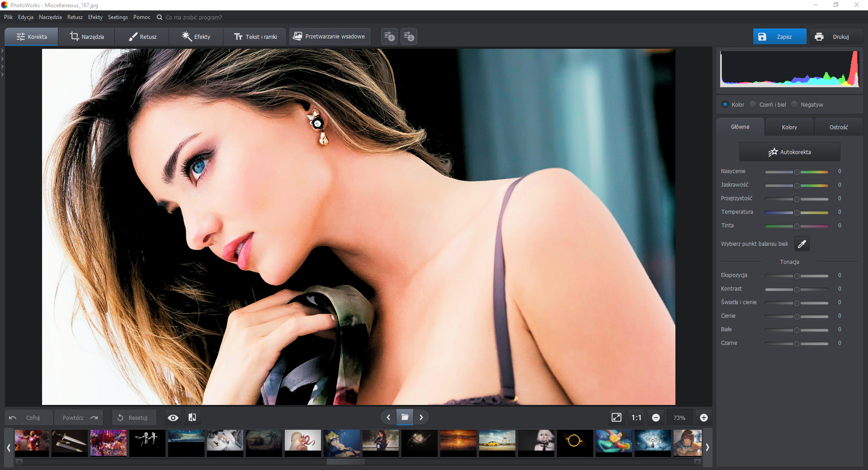Click the search field 'Co ma zrobić program?'

[194, 18]
